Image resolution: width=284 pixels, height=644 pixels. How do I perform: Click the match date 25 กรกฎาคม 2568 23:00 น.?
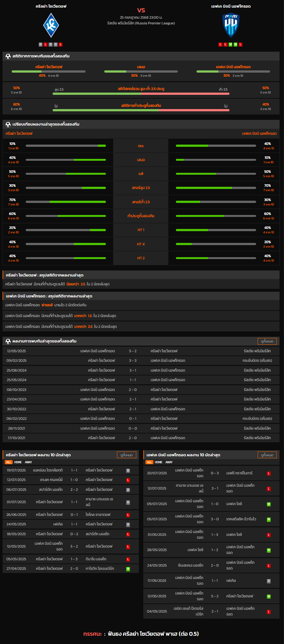[141, 17]
